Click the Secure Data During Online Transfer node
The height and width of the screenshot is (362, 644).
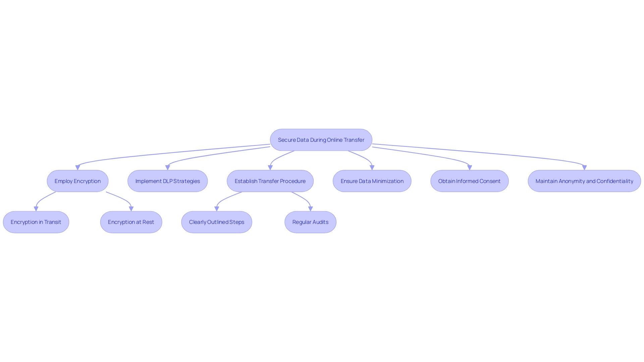click(x=321, y=140)
